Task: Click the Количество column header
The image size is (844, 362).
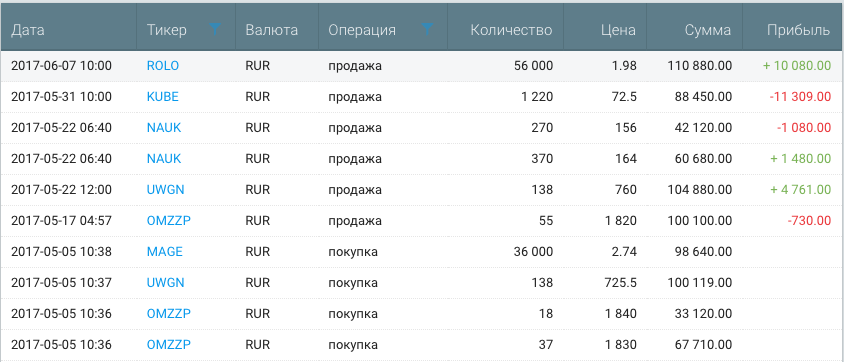Action: click(x=511, y=30)
